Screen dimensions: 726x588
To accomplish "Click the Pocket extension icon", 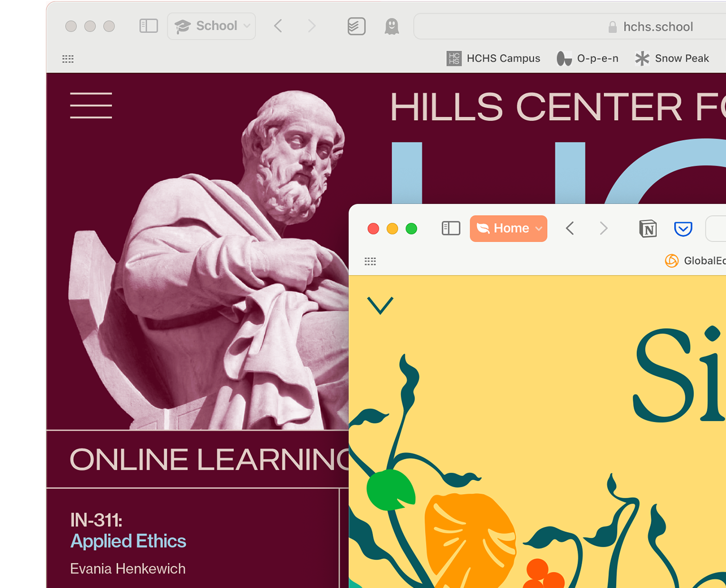I will (x=683, y=229).
